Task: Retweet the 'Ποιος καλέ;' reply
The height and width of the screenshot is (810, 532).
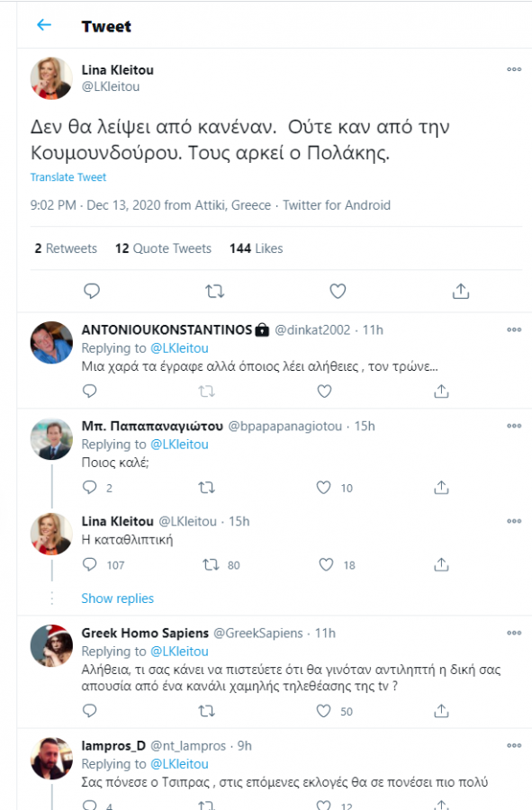Action: pyautogui.click(x=205, y=487)
